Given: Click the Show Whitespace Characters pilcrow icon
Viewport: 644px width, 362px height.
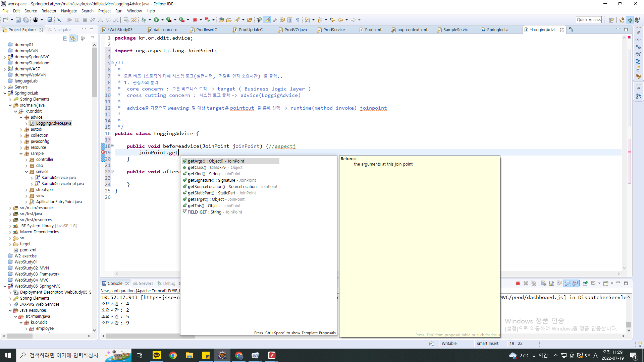Looking at the screenshot, I should [x=298, y=20].
